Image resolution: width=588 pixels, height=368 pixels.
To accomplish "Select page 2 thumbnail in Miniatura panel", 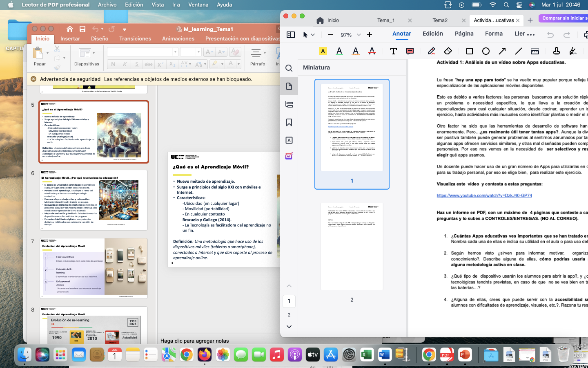I will [x=352, y=247].
